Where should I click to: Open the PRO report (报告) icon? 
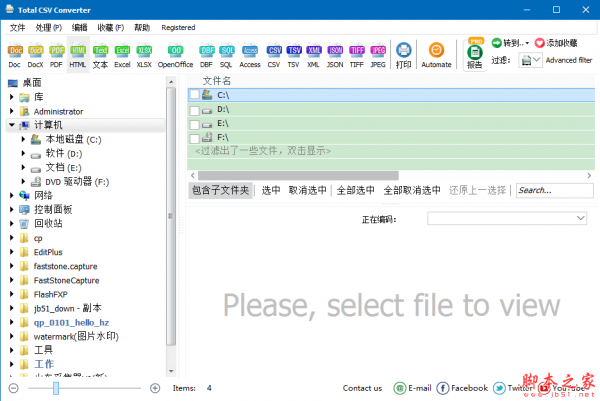click(x=475, y=54)
